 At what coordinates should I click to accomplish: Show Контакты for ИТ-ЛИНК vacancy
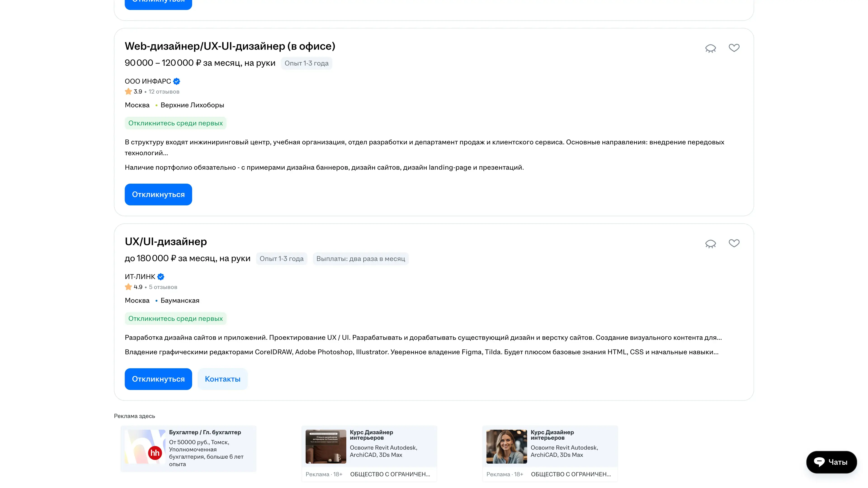[222, 379]
